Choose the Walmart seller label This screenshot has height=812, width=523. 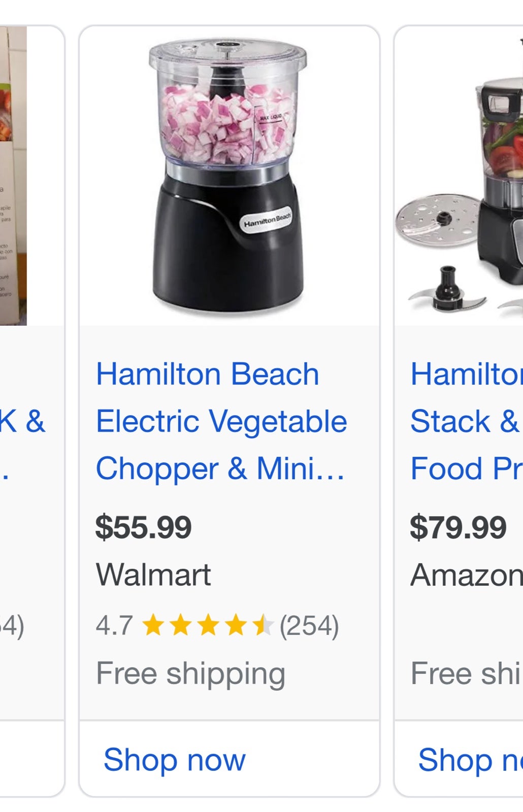pyautogui.click(x=153, y=575)
